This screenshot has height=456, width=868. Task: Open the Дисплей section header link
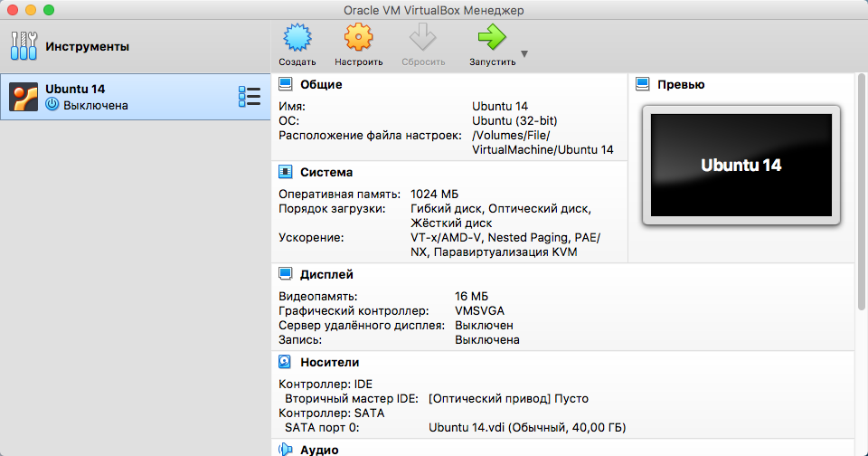pos(326,274)
